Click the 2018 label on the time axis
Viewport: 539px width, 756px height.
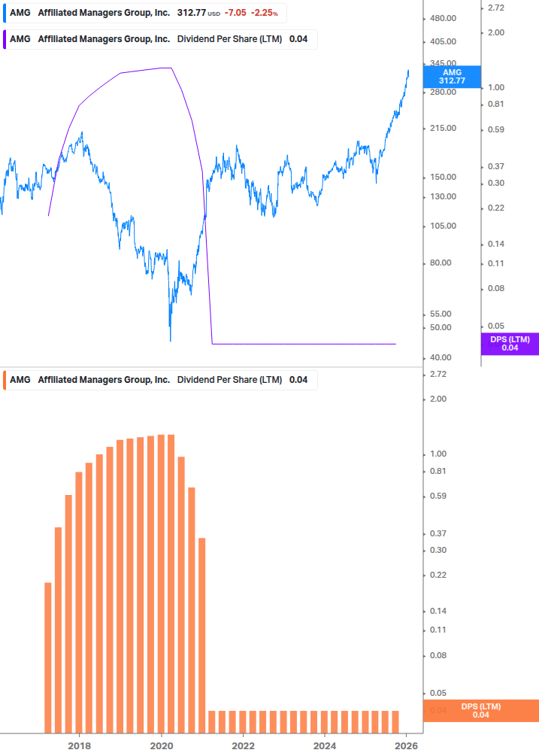(x=80, y=746)
